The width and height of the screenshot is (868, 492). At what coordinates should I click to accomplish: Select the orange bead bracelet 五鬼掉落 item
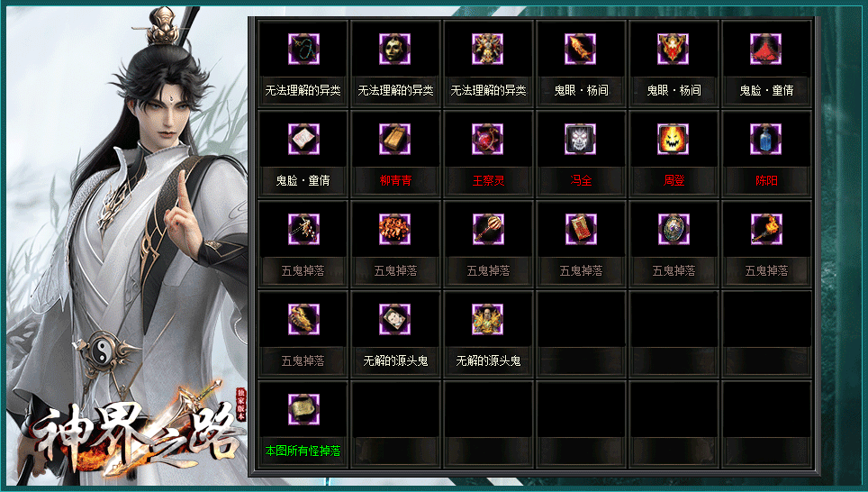(x=394, y=229)
